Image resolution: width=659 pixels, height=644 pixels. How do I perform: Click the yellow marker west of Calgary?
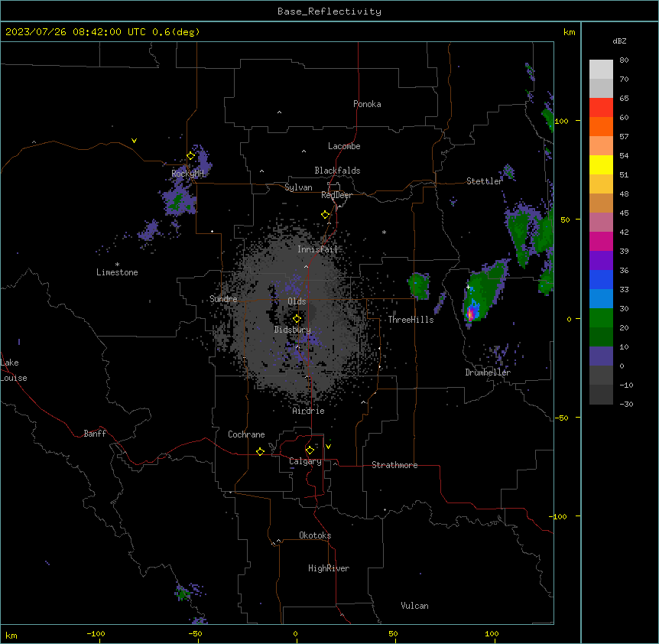pyautogui.click(x=260, y=451)
